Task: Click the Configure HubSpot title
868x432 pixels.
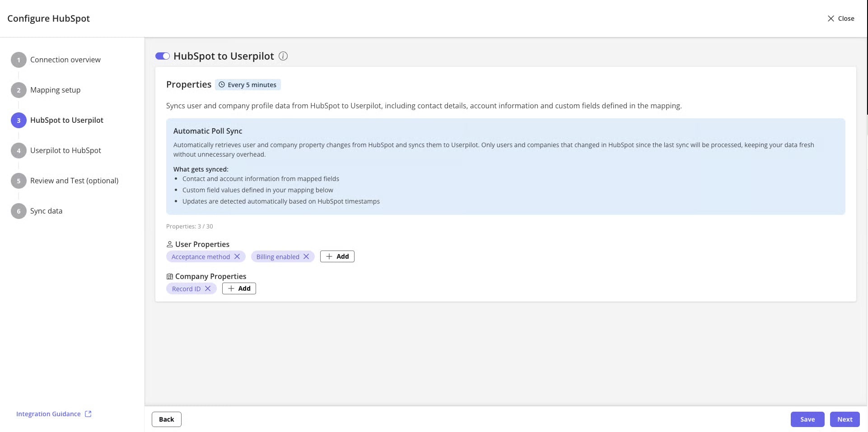Action: pos(49,19)
